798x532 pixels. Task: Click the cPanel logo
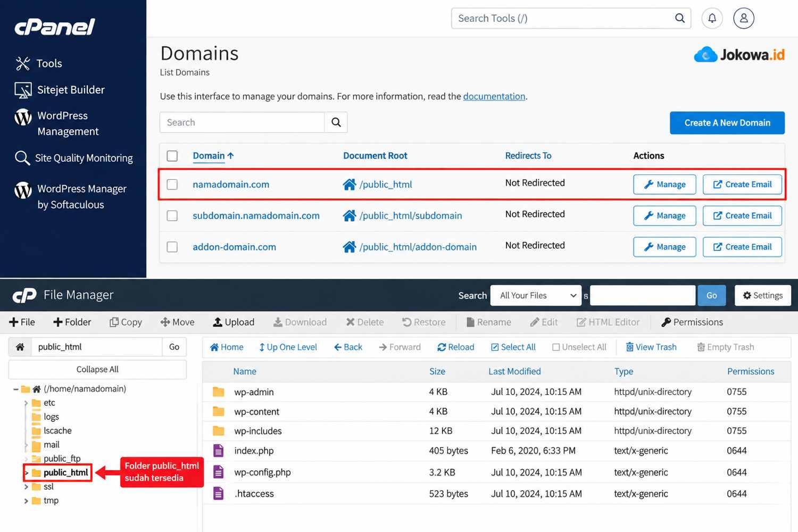[x=55, y=27]
